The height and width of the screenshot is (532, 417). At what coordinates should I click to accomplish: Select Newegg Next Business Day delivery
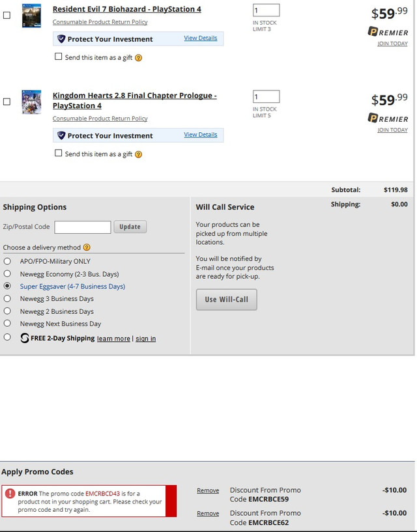coord(7,323)
